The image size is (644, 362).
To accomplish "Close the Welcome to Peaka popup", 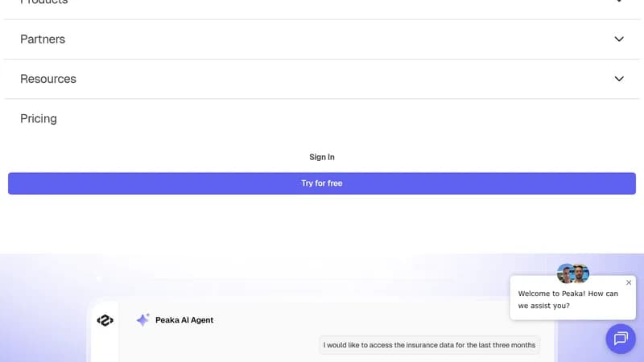I will (629, 282).
